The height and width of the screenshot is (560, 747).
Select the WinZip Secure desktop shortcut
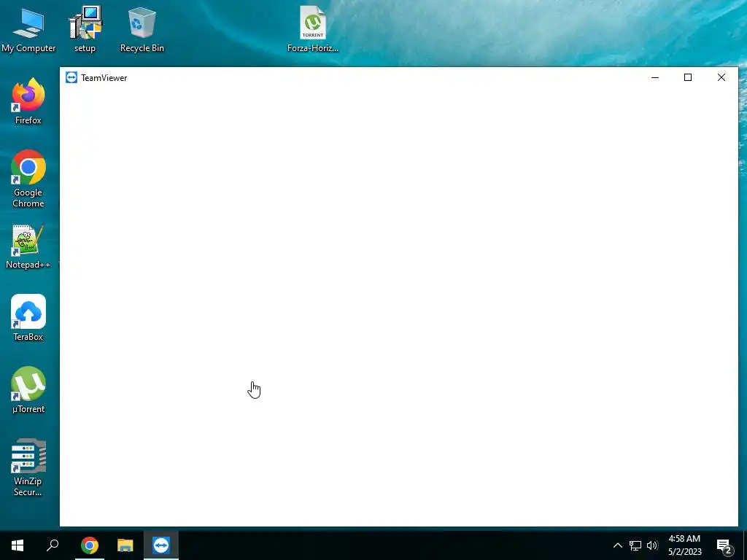click(28, 467)
